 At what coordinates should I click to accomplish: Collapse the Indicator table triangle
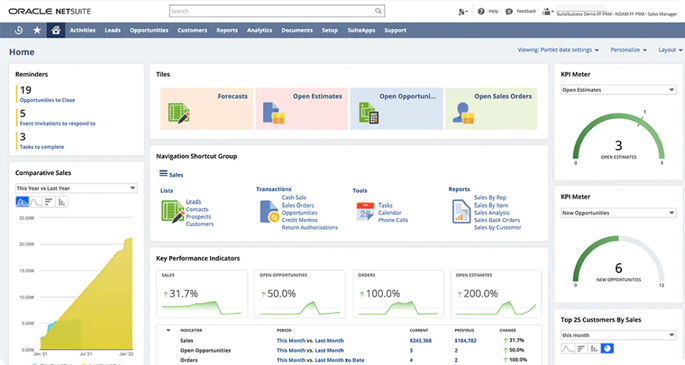168,330
